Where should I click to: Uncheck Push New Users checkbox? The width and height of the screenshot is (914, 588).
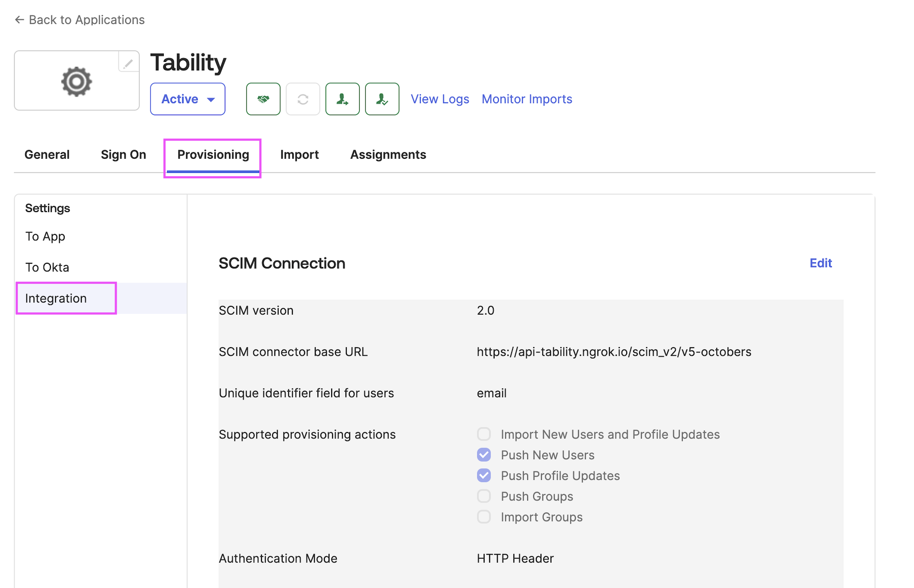pos(484,455)
